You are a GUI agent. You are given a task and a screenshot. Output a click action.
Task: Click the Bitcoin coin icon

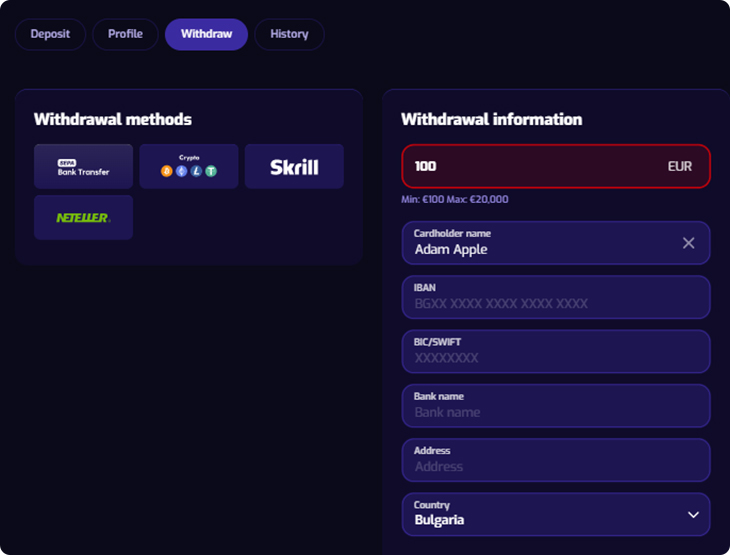pyautogui.click(x=167, y=171)
